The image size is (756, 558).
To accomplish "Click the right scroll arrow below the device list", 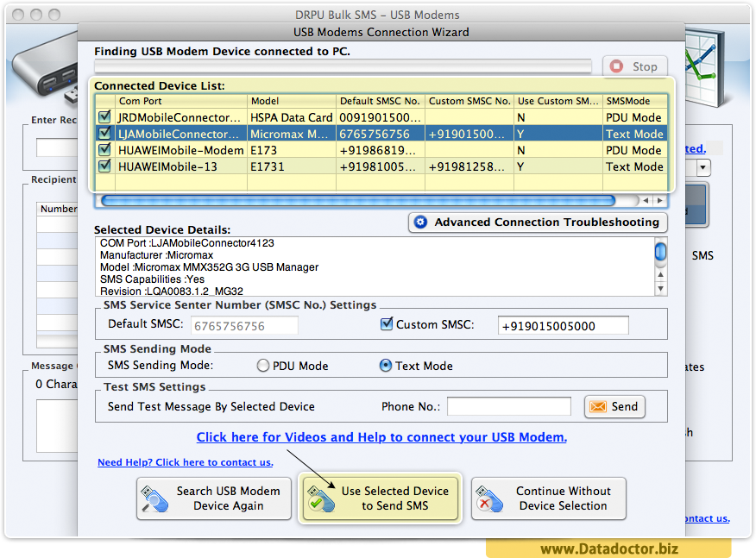I will pos(661,200).
